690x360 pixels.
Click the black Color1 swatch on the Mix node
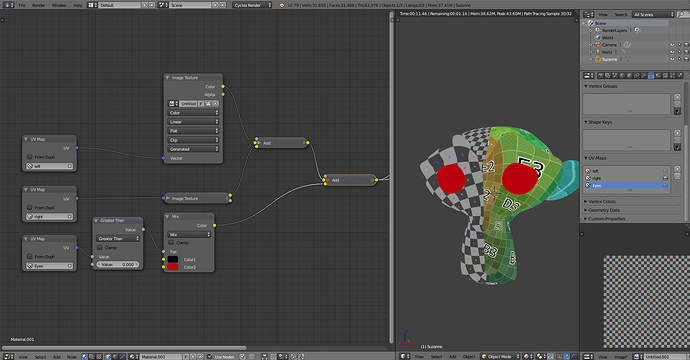pos(173,259)
